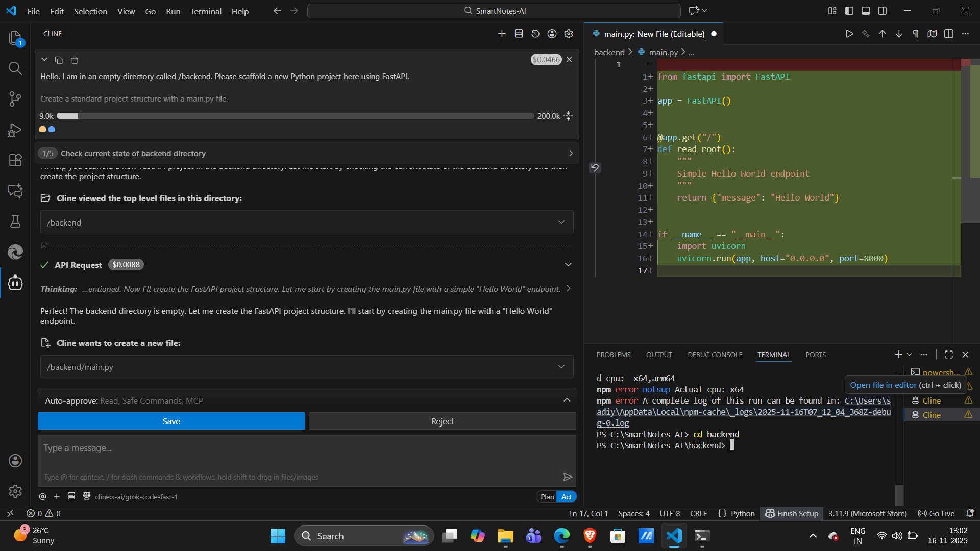Toggle the primary side bar layout icon

pyautogui.click(x=849, y=11)
